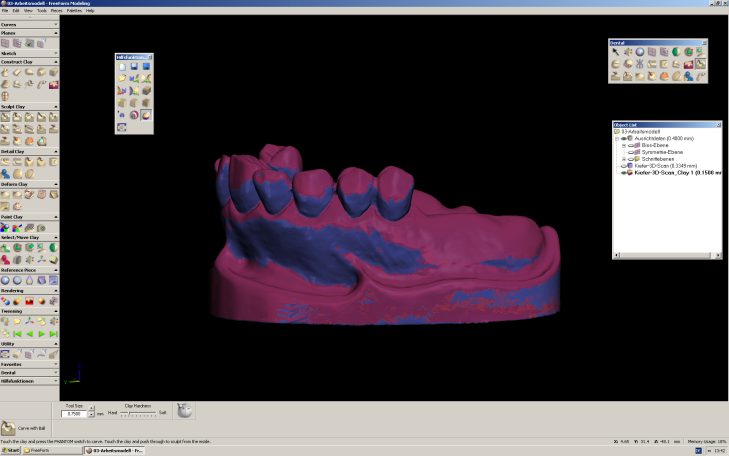Select the arrow pointer tool in Dental palette
The height and width of the screenshot is (456, 729).
tap(617, 52)
